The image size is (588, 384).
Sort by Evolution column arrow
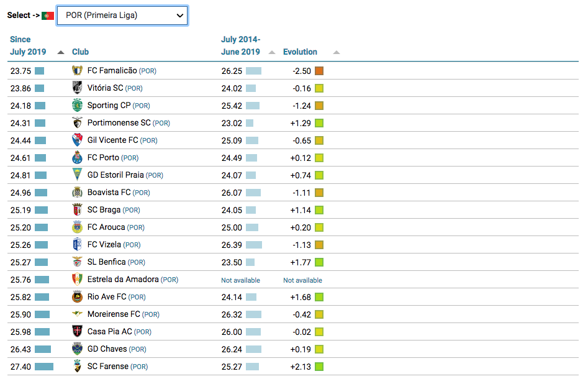pyautogui.click(x=337, y=53)
